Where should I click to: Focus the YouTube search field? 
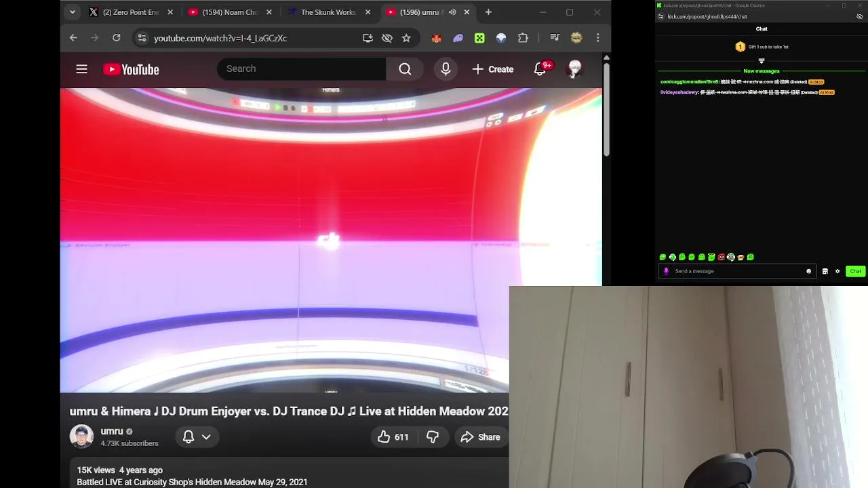coord(302,69)
